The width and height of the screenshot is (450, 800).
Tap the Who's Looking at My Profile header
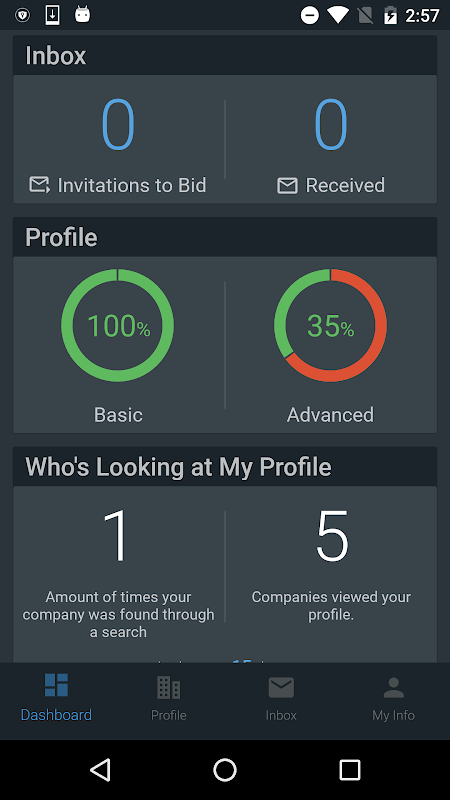coord(179,467)
